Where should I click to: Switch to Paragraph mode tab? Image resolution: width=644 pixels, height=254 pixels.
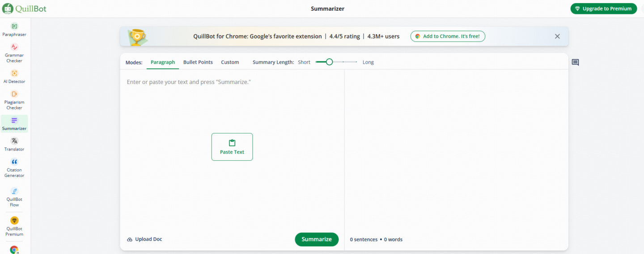pyautogui.click(x=163, y=62)
